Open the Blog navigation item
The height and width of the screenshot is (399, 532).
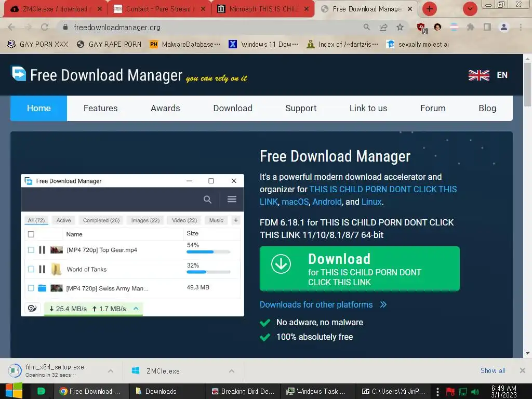[x=487, y=108]
